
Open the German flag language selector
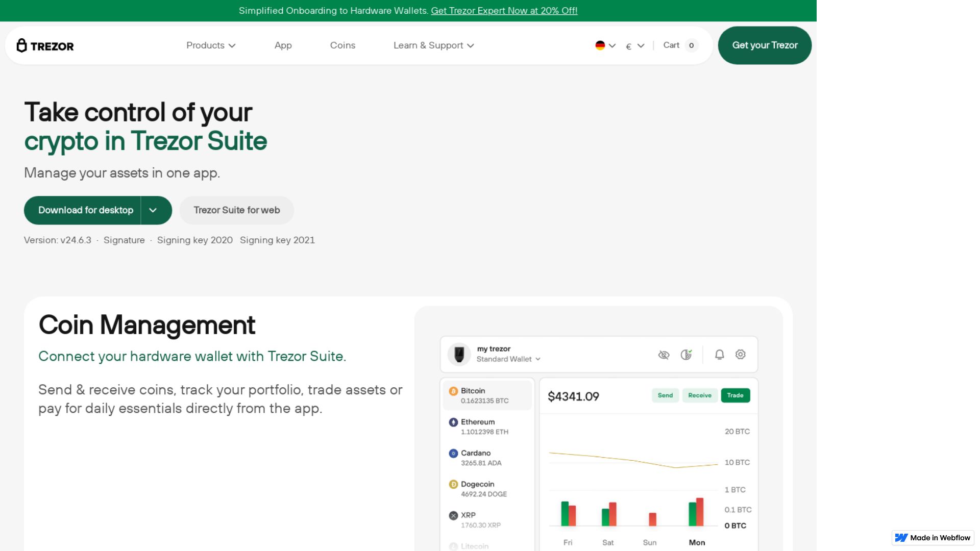pyautogui.click(x=605, y=45)
